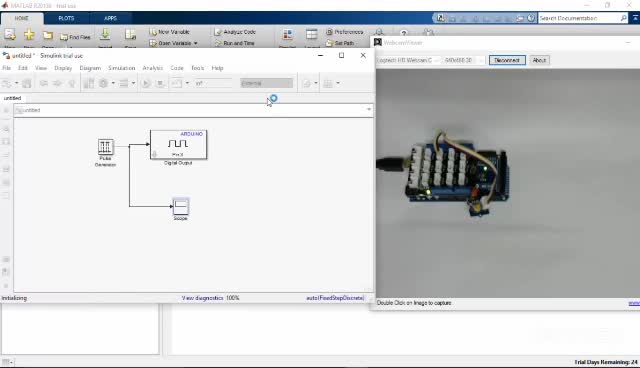640x368 pixels.
Task: Open the Simulink Edit menu
Action: click(x=23, y=68)
